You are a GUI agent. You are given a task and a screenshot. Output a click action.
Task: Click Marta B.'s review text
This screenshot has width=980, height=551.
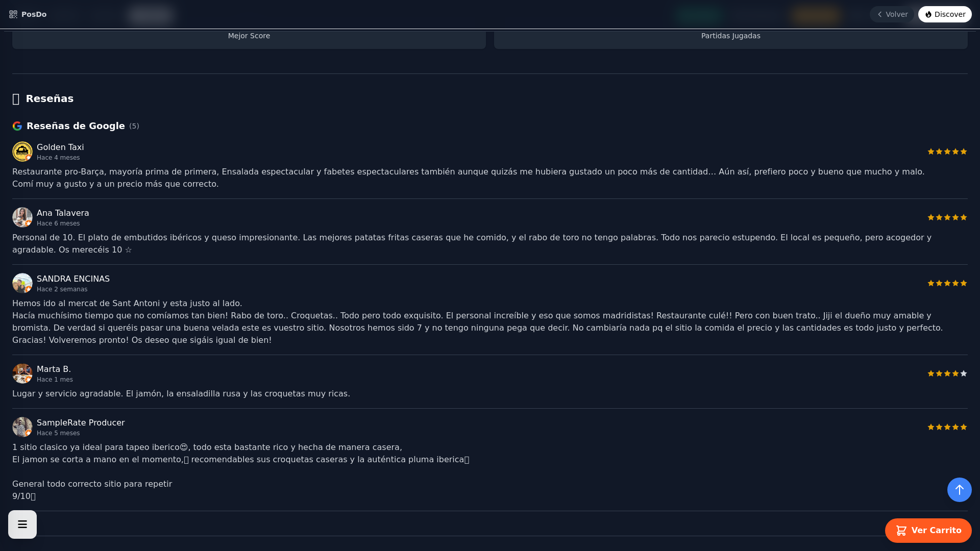pyautogui.click(x=181, y=394)
